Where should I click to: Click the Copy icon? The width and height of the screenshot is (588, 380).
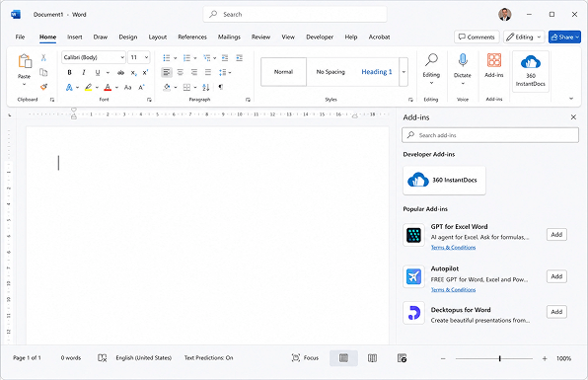[x=43, y=72]
